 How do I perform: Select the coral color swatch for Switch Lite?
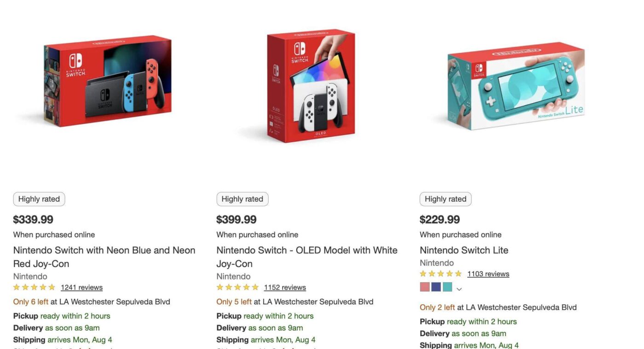point(425,287)
